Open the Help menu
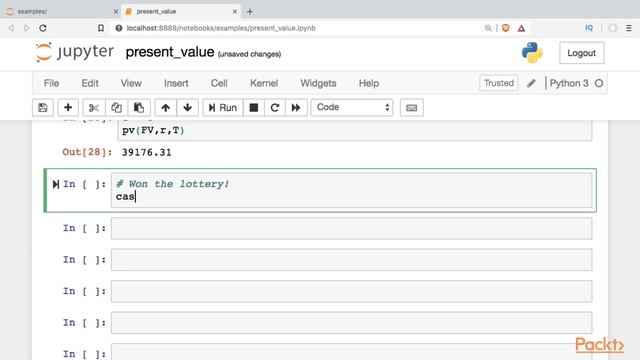Screen dimensions: 640x360 coord(369,83)
